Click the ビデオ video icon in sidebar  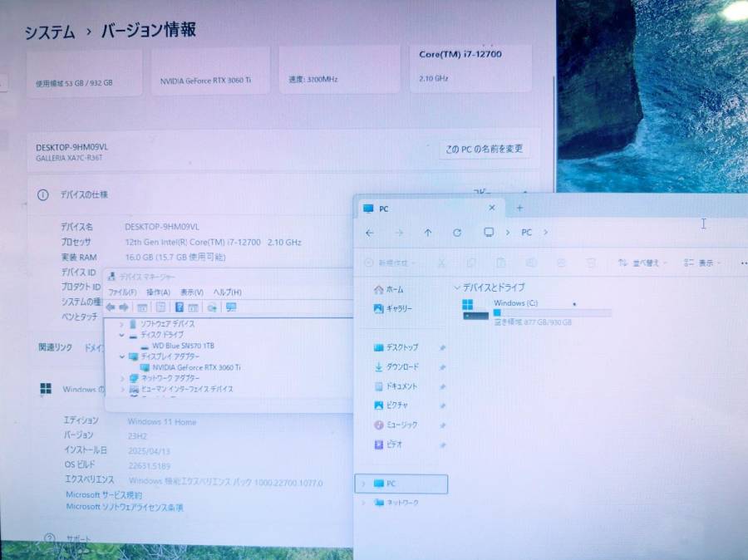[x=379, y=445]
